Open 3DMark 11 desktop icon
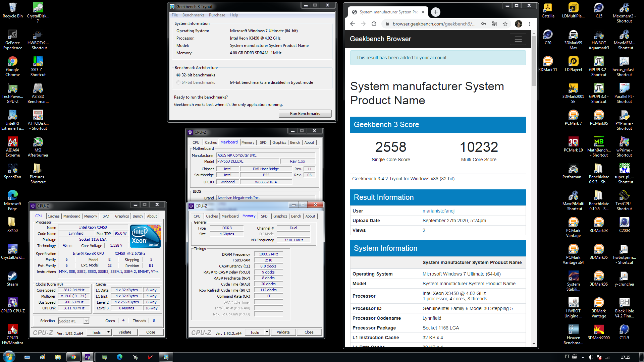This screenshot has width=644, height=362. click(548, 64)
